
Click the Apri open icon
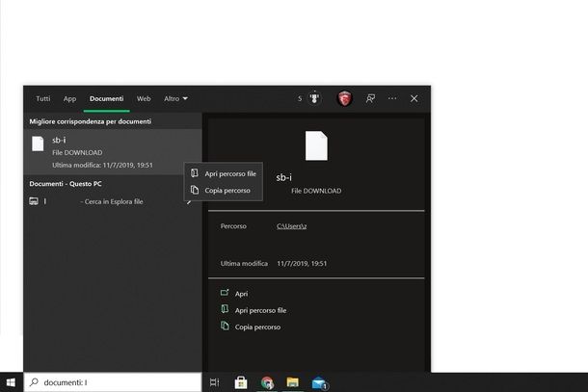[225, 292]
